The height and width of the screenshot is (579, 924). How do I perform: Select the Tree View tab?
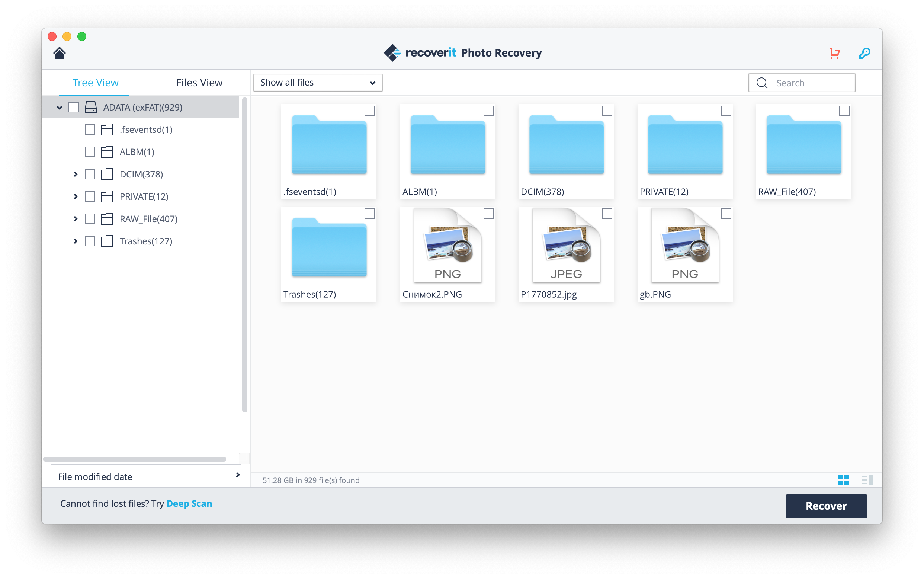pos(95,83)
